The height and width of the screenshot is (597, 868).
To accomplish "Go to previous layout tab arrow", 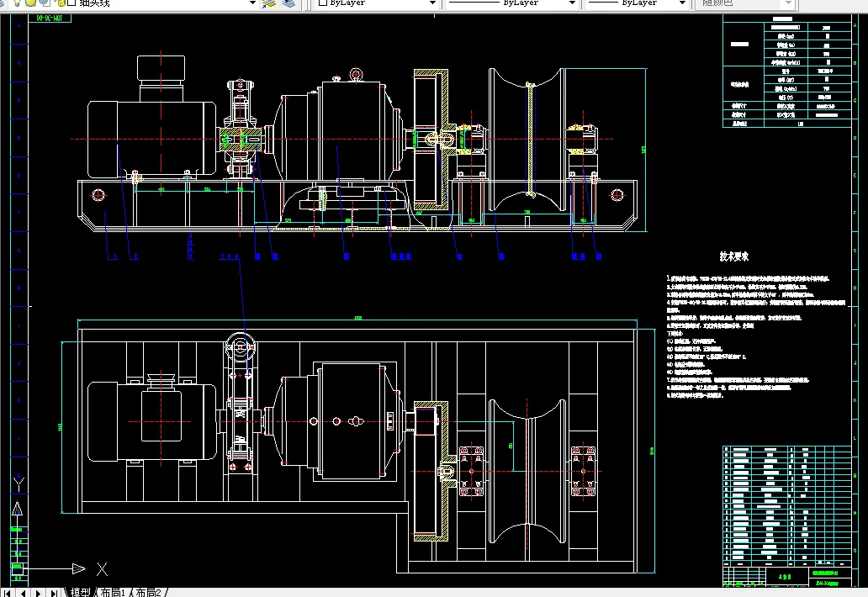I will click(x=23, y=593).
